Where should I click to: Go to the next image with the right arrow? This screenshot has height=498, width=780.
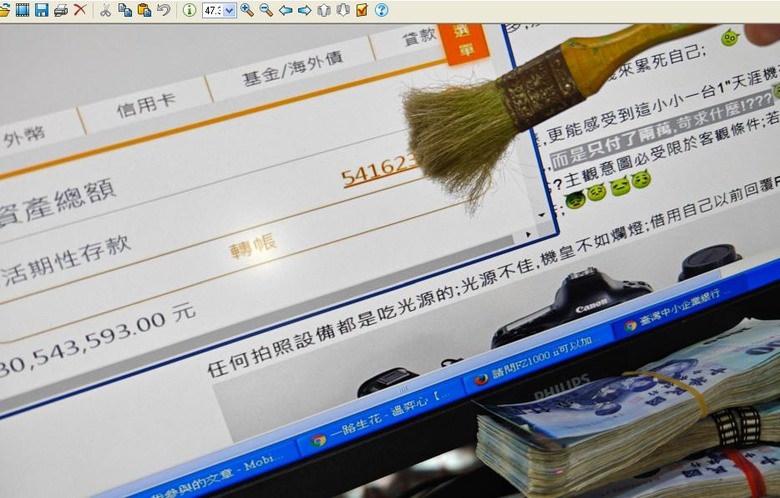pyautogui.click(x=304, y=10)
